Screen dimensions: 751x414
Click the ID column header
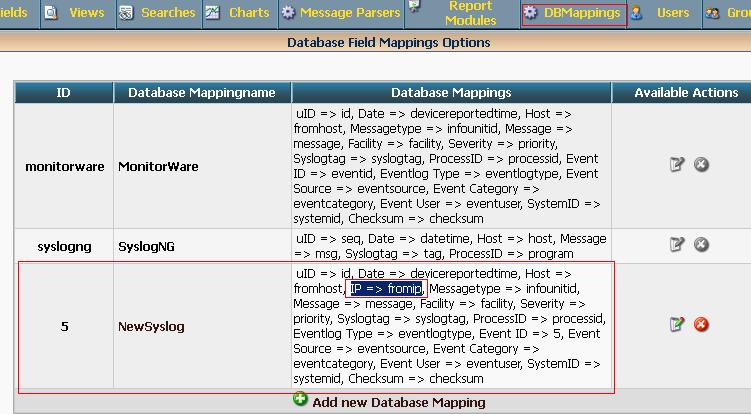coord(64,92)
